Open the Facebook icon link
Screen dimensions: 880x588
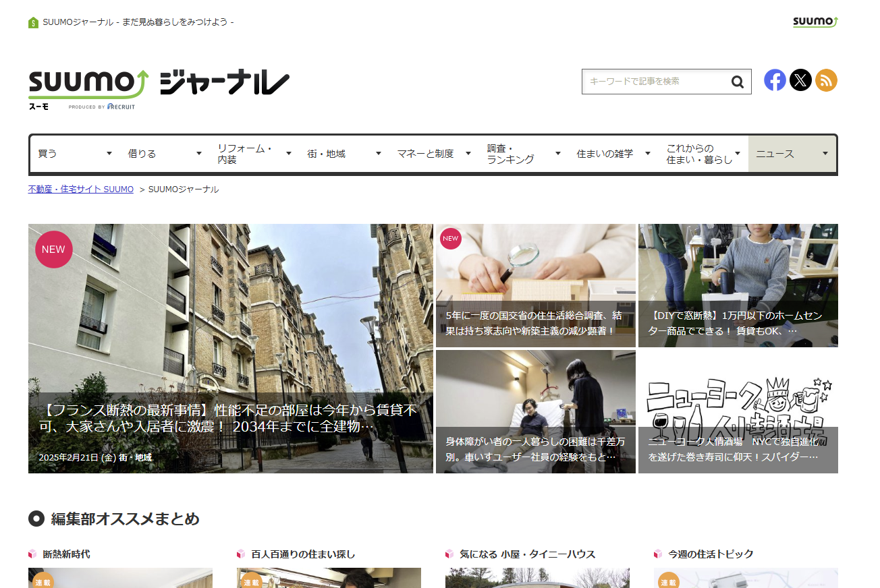click(775, 80)
